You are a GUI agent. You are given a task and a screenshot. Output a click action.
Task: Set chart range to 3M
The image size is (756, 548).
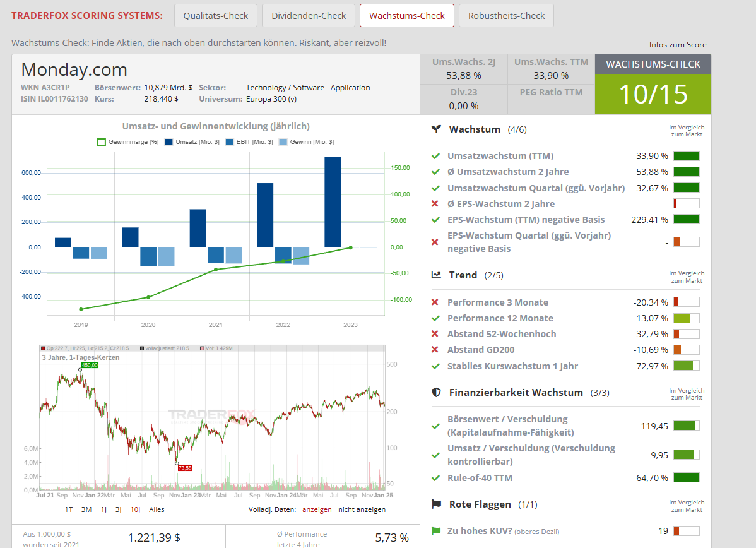pyautogui.click(x=86, y=509)
